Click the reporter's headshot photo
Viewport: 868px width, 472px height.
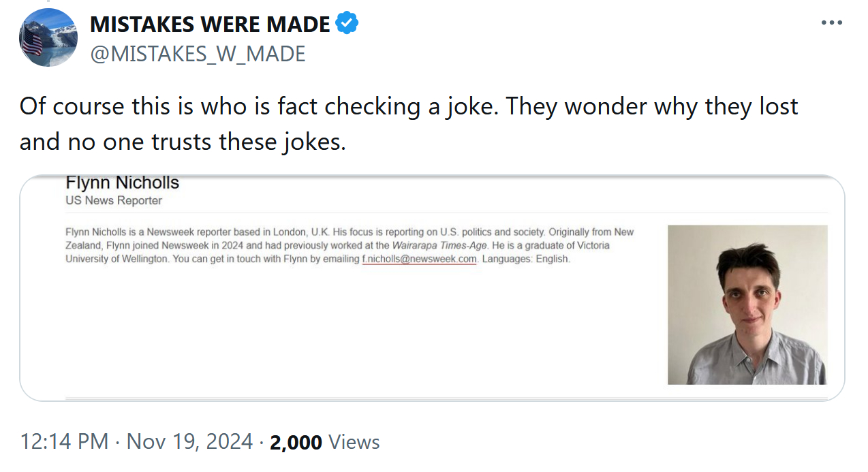[747, 304]
